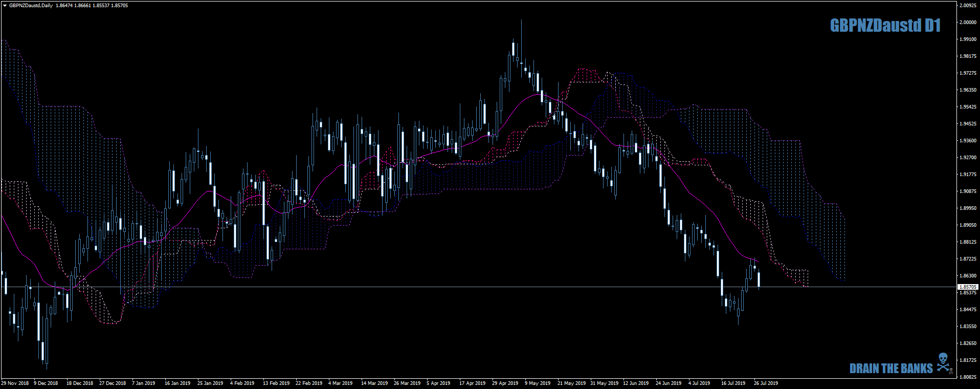Screen dimensions: 980x389
Task: Click the 12 Jun 2019 date label
Action: [636, 383]
